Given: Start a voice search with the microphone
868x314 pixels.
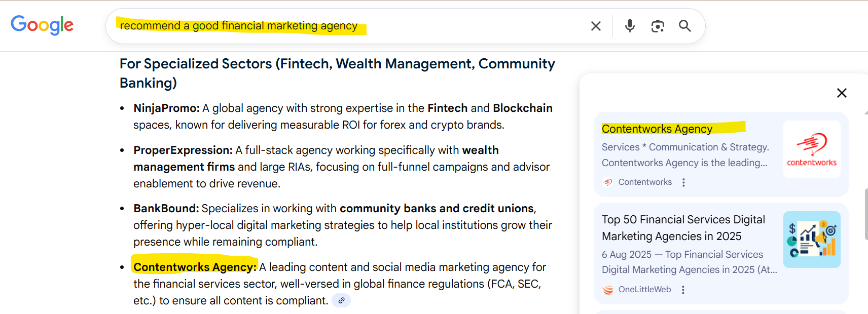Looking at the screenshot, I should [x=630, y=26].
